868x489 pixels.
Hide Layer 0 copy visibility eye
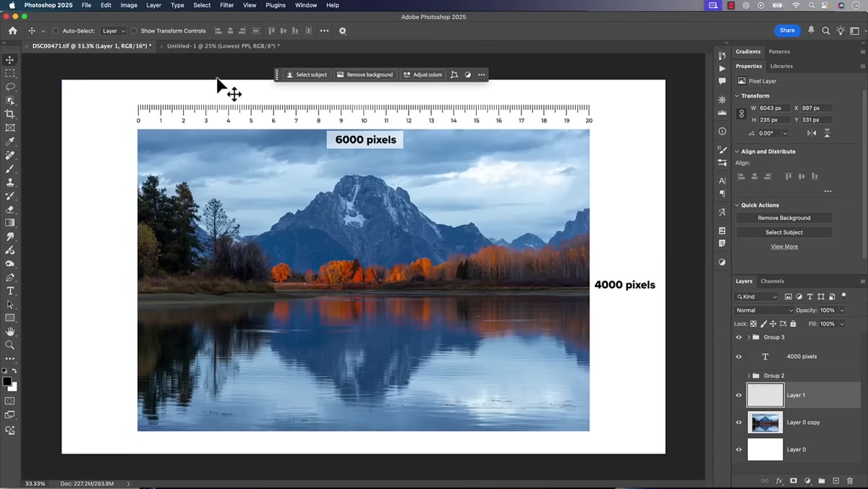click(739, 422)
